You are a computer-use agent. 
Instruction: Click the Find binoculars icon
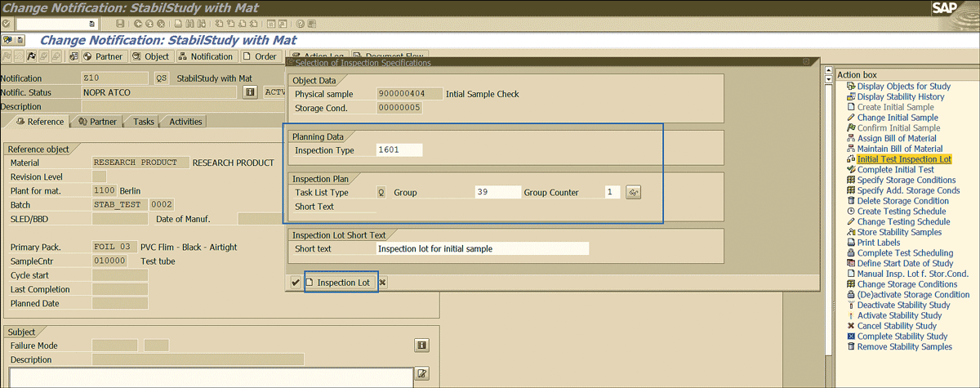pyautogui.click(x=189, y=24)
